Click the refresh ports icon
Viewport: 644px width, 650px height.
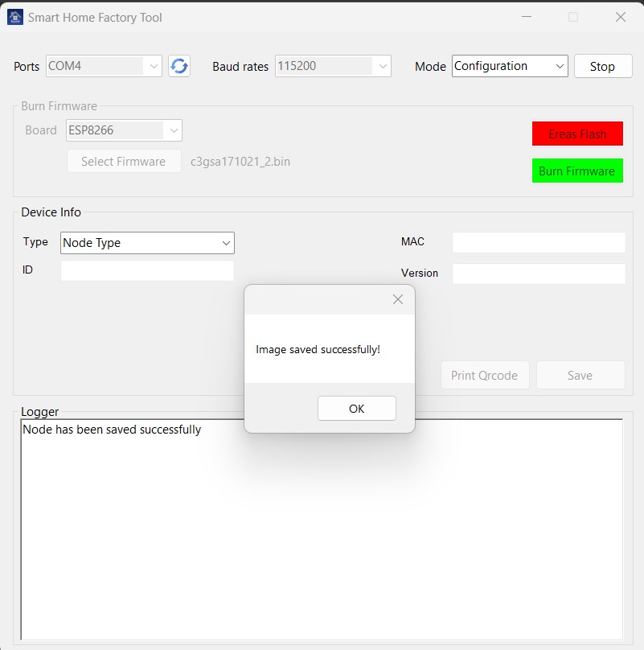pyautogui.click(x=179, y=66)
